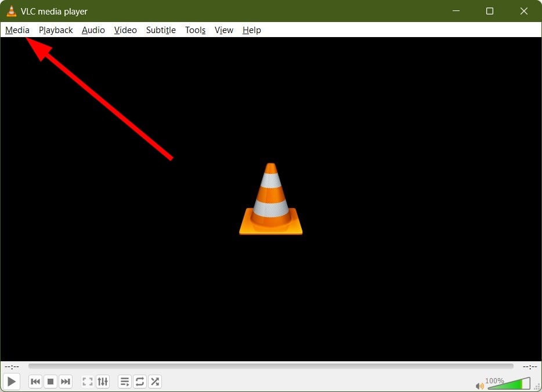Toggle fullscreen video mode

coord(88,382)
